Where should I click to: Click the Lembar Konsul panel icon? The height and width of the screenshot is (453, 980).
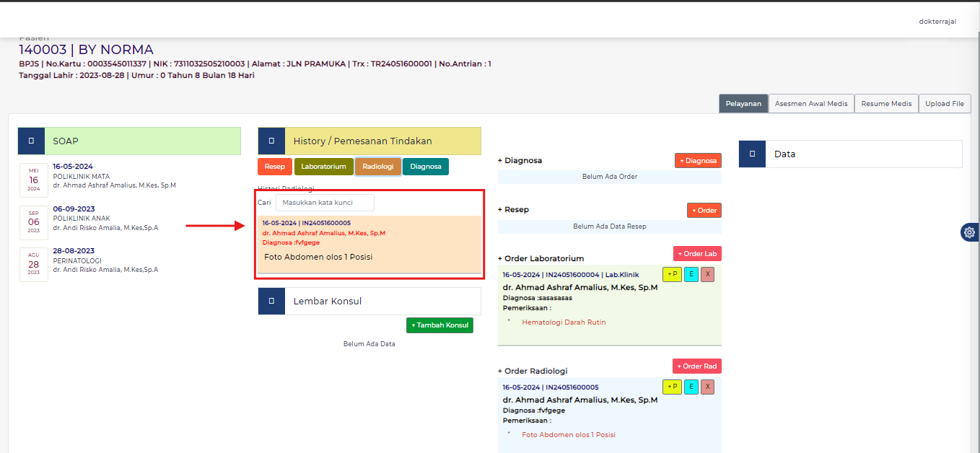pos(271,301)
